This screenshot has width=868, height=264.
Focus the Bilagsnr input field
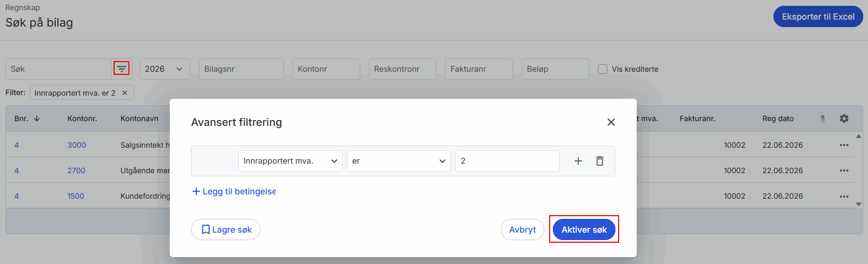[x=241, y=69]
